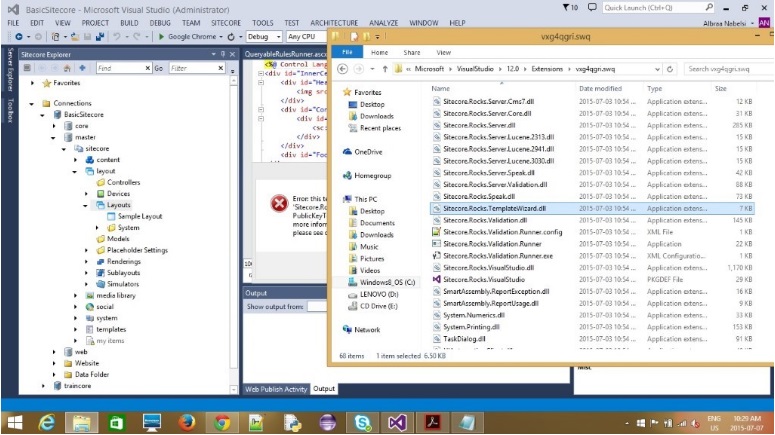Switch to the View ribbon tab
This screenshot has width=775, height=435.
(443, 52)
